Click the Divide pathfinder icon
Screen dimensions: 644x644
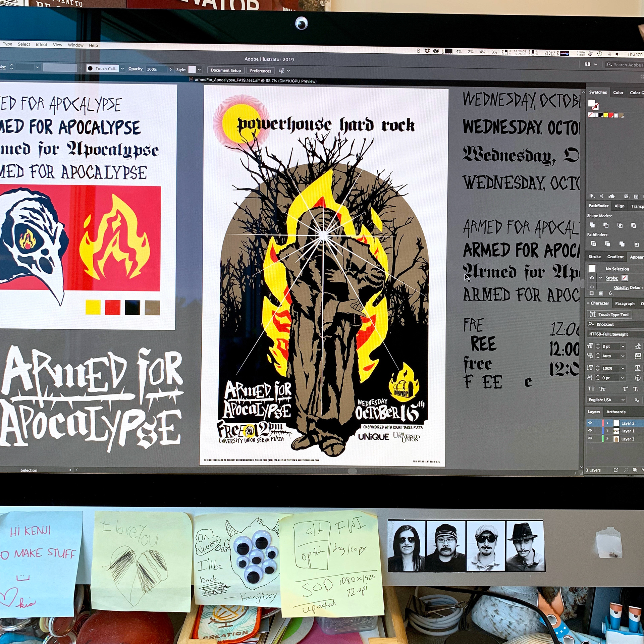coord(593,244)
